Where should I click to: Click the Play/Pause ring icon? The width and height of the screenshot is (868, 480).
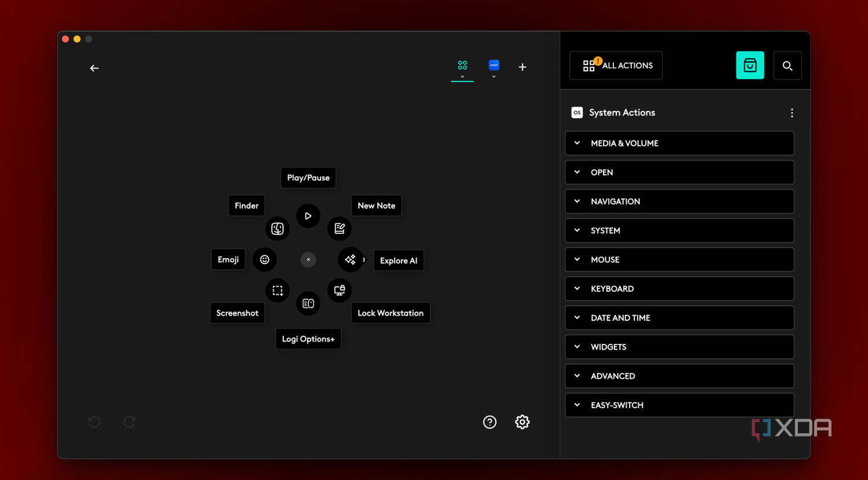point(308,216)
